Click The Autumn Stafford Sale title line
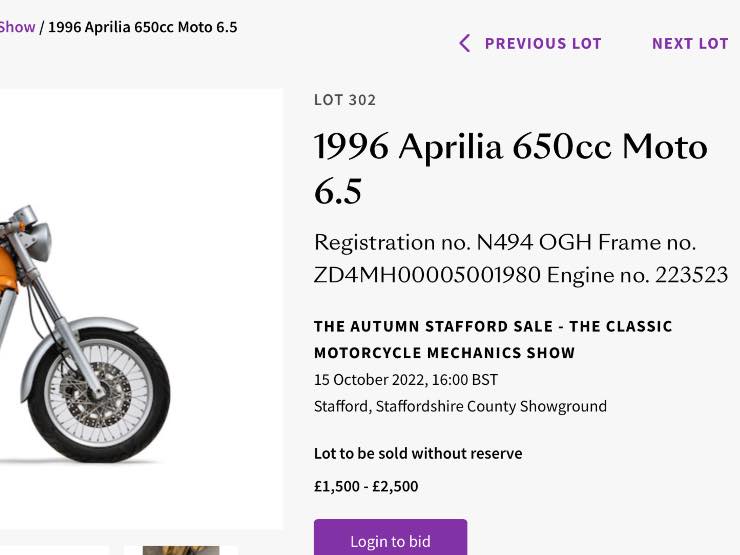 point(493,327)
